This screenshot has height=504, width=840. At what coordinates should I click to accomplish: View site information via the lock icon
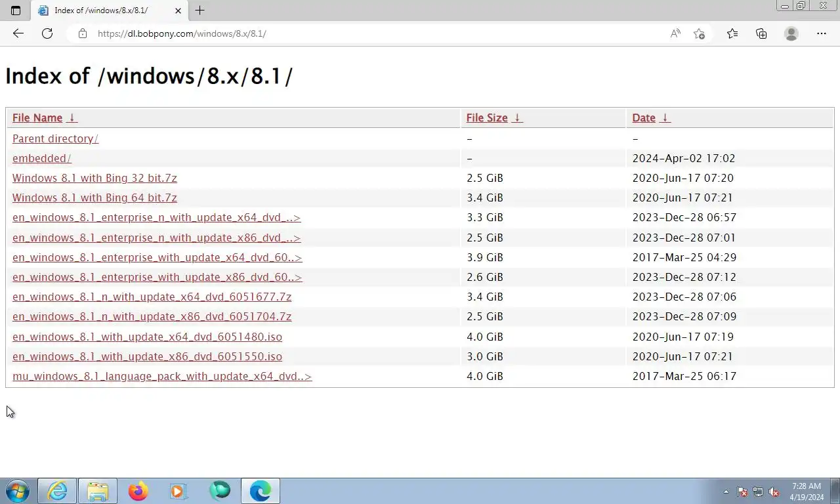pyautogui.click(x=82, y=33)
